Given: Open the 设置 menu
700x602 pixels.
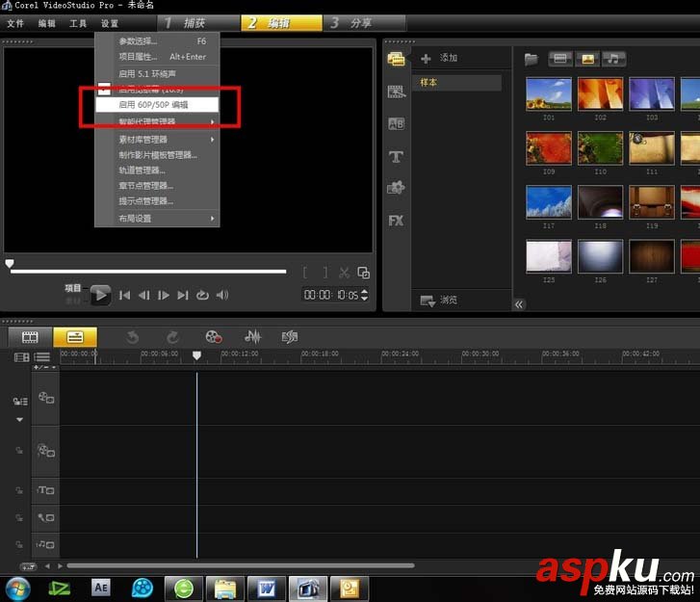Looking at the screenshot, I should pos(110,23).
